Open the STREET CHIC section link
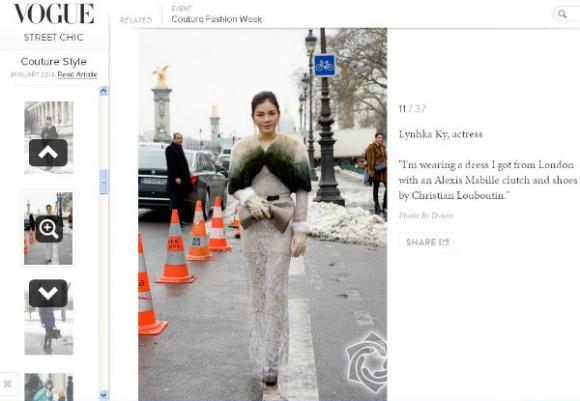 (54, 37)
